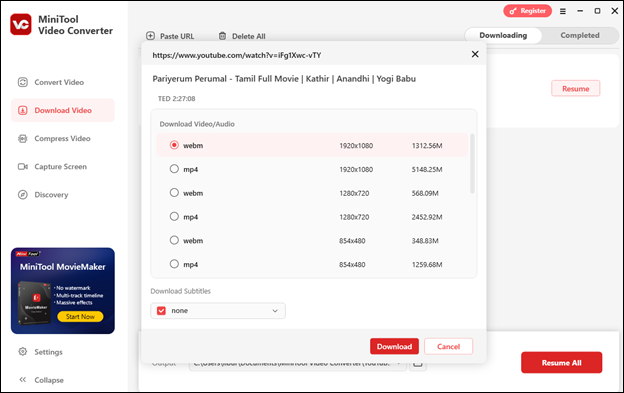Click the Resume All button

click(562, 362)
